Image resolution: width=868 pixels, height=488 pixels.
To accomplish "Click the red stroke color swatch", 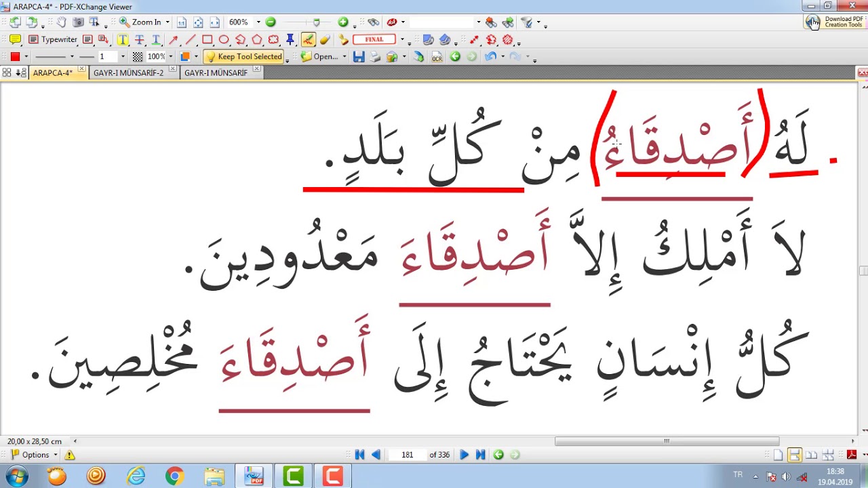I will tap(15, 57).
